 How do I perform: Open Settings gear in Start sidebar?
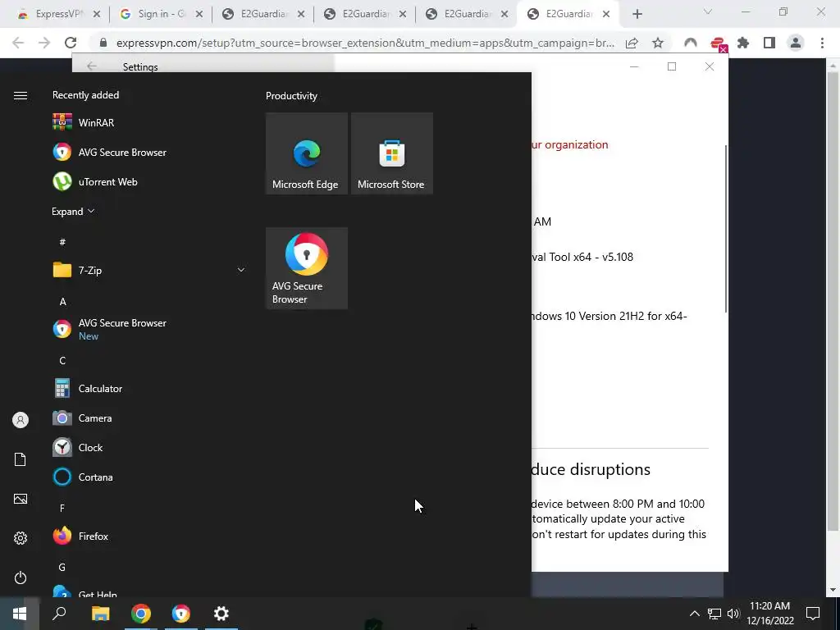[x=21, y=538]
